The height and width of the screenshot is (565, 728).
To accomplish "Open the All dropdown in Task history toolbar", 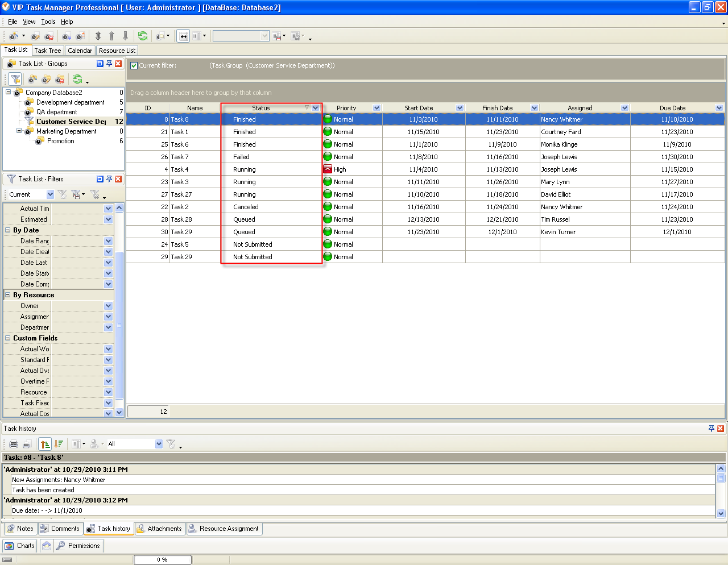I will (159, 444).
